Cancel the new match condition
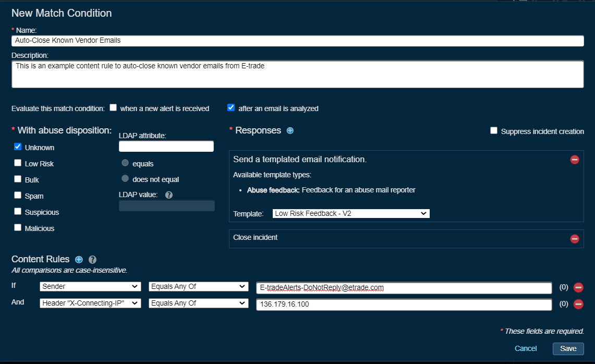Screen dimensions: 595x364 coord(525,348)
